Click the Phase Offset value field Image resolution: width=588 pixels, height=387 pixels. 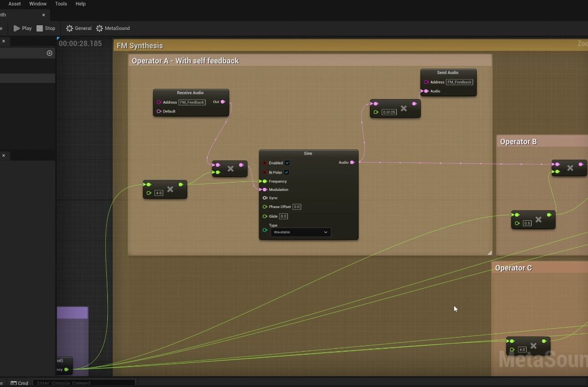297,207
